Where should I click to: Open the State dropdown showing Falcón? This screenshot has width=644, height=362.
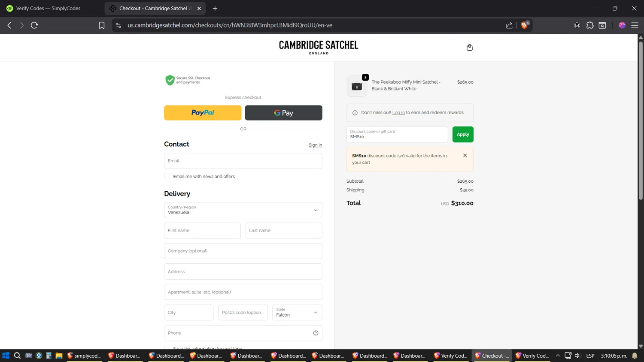pos(297,313)
